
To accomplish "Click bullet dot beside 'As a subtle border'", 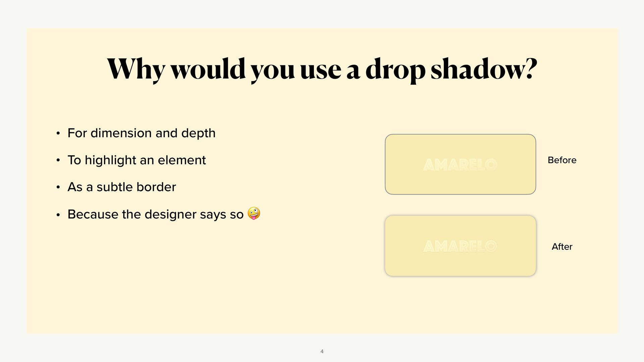I will [58, 187].
